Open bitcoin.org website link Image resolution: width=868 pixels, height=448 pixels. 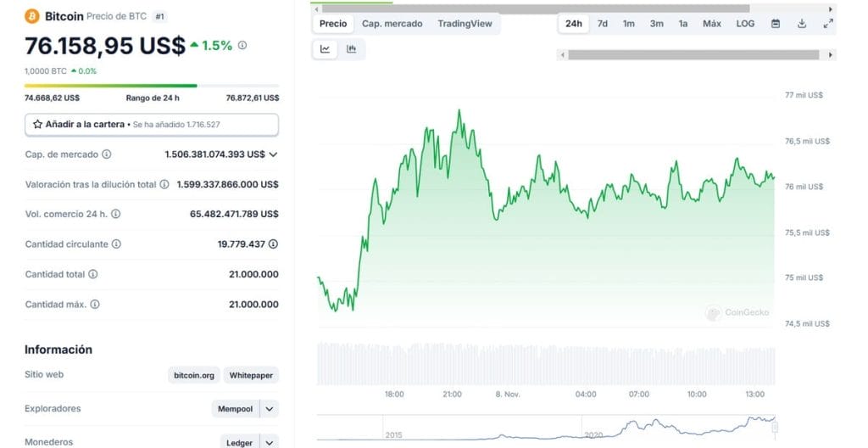(194, 375)
